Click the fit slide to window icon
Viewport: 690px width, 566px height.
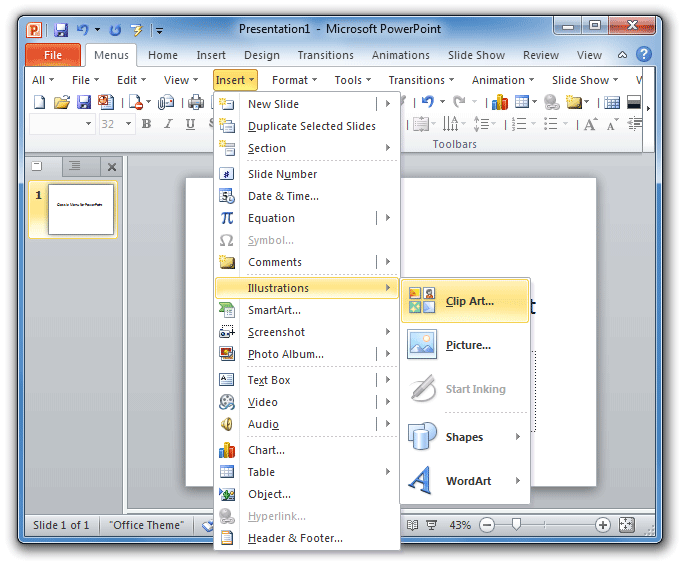pyautogui.click(x=627, y=525)
